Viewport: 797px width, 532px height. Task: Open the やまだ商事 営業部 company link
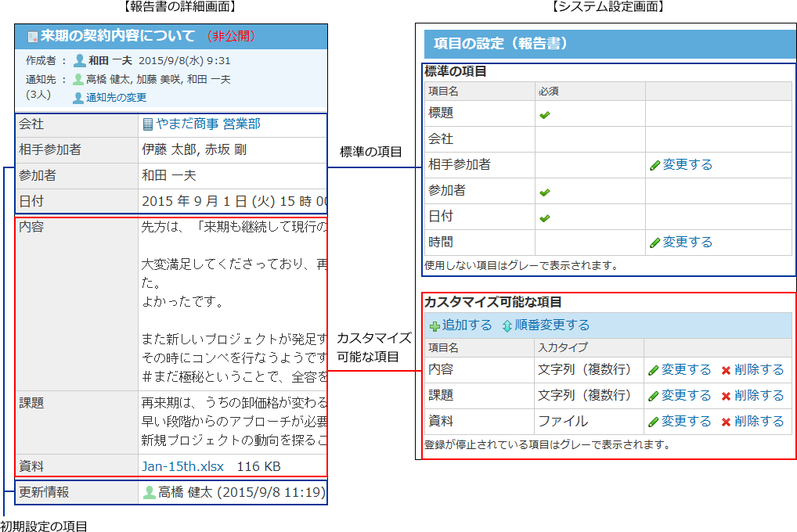coord(207,124)
